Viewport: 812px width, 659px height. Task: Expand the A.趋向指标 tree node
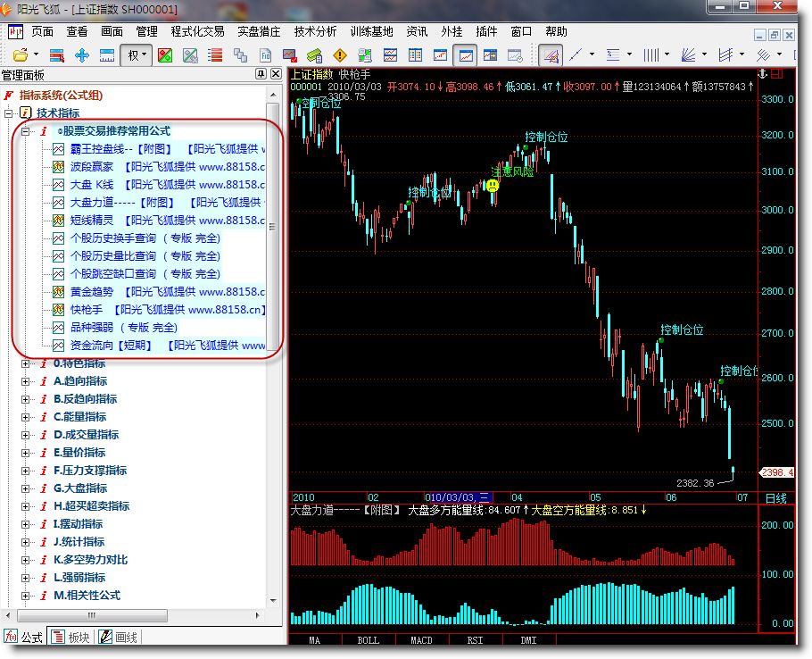(x=26, y=381)
